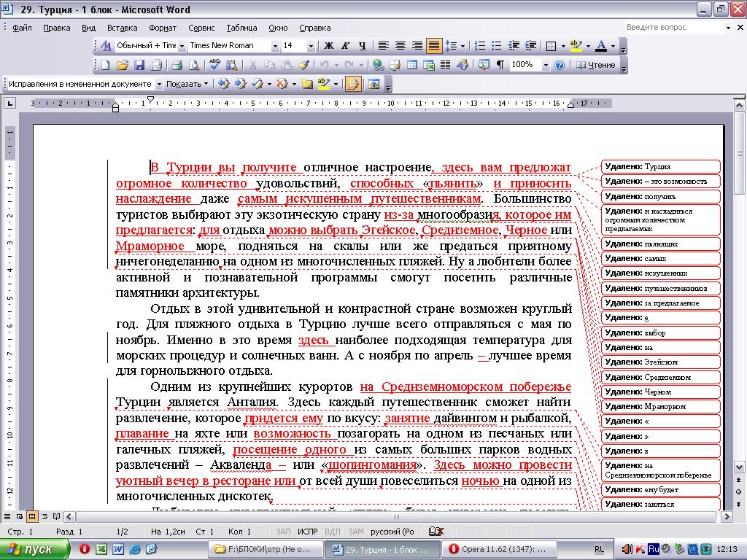
Task: Open the Файл menu
Action: 22,28
